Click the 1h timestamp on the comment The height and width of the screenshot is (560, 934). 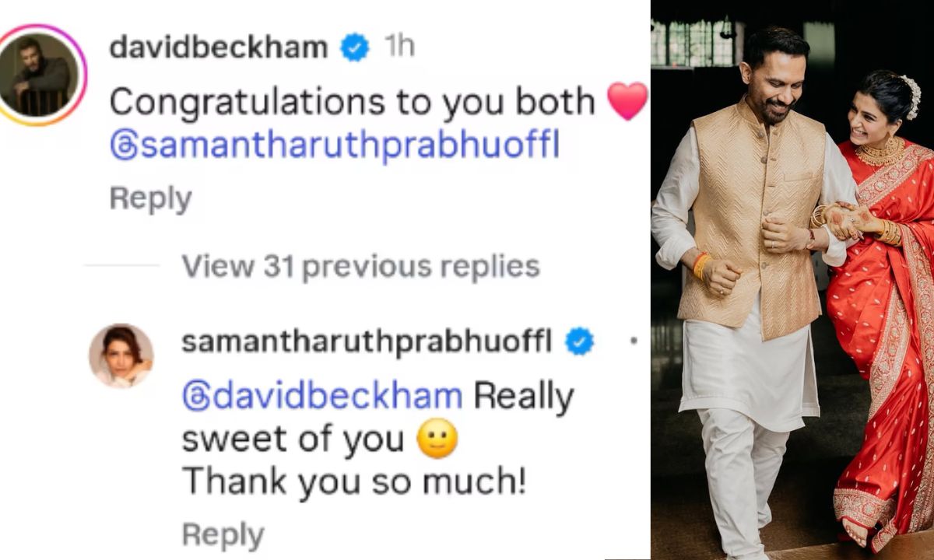(x=399, y=48)
